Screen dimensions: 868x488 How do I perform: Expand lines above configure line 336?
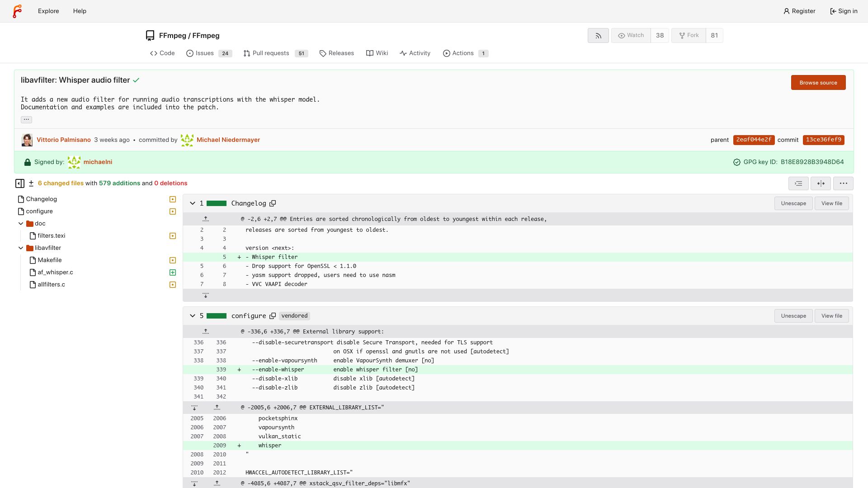click(206, 332)
